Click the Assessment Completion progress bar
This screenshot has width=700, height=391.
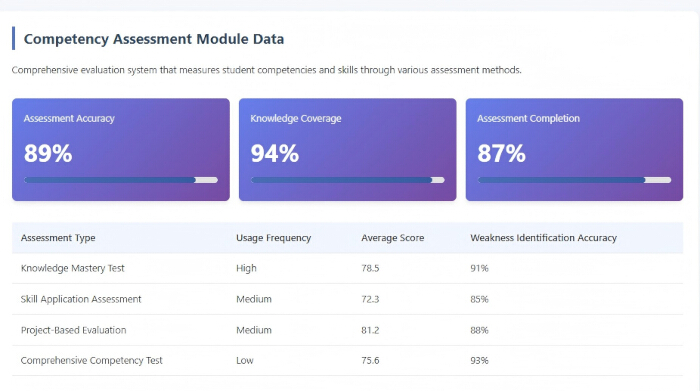pos(575,180)
